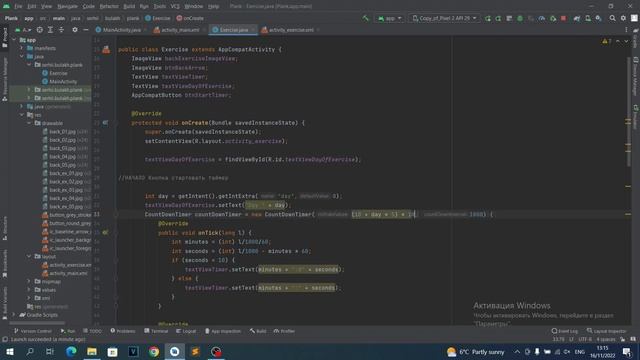
Task: Stop the running app with red square
Action: pos(564,18)
